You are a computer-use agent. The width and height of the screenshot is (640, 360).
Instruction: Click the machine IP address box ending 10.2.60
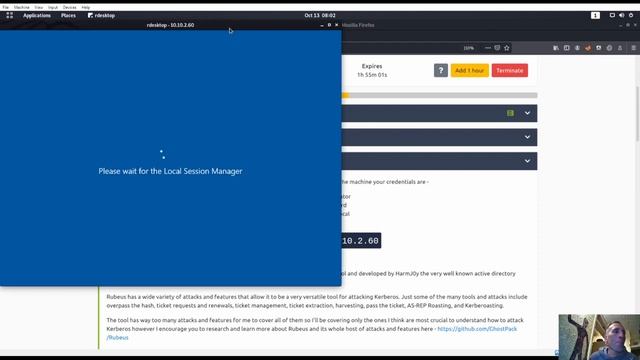click(x=361, y=240)
